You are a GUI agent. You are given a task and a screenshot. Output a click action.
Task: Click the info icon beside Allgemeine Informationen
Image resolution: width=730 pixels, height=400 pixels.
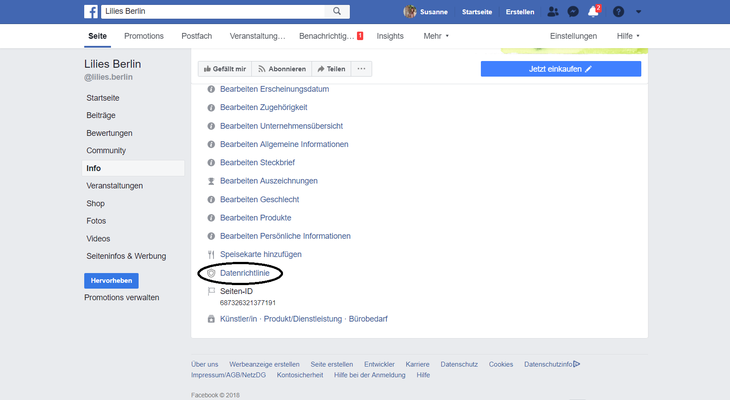click(211, 144)
